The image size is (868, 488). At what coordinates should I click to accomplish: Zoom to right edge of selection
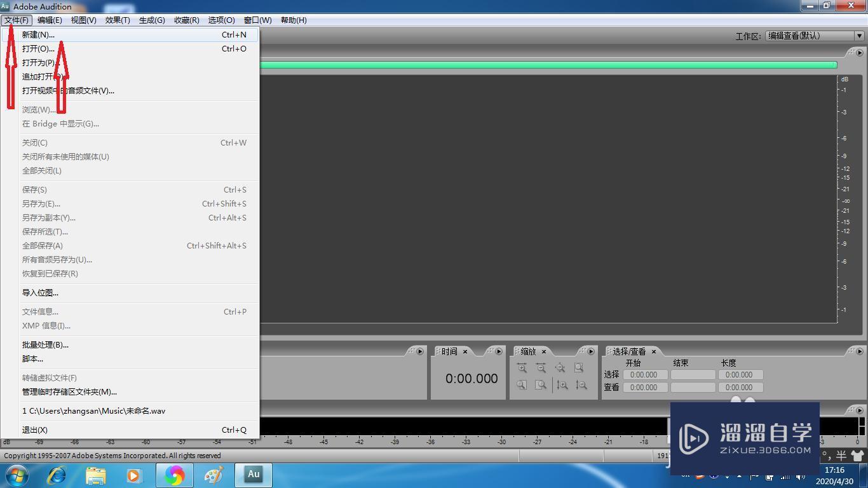click(541, 385)
